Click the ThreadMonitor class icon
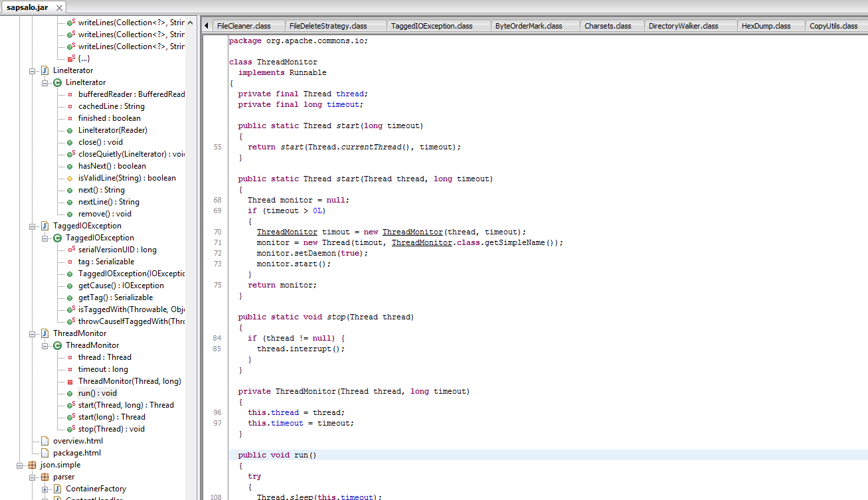This screenshot has width=868, height=500. (57, 345)
